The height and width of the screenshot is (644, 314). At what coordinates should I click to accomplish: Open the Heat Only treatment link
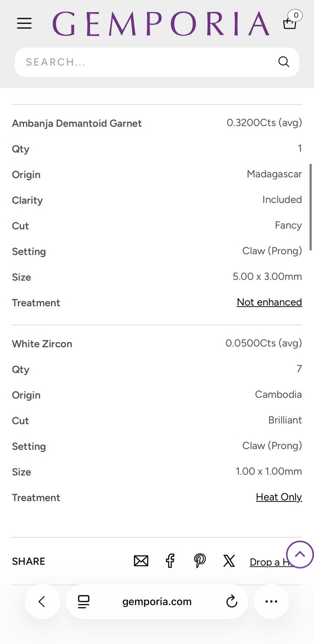279,497
